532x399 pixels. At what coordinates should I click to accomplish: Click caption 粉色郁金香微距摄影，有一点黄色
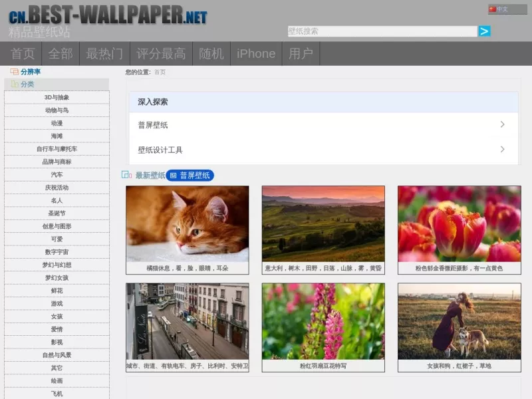[459, 268]
